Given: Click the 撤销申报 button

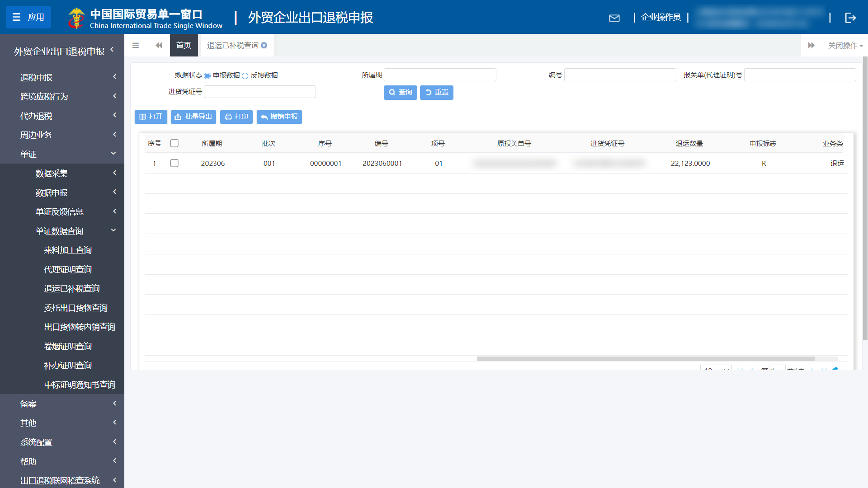Looking at the screenshot, I should [x=279, y=117].
